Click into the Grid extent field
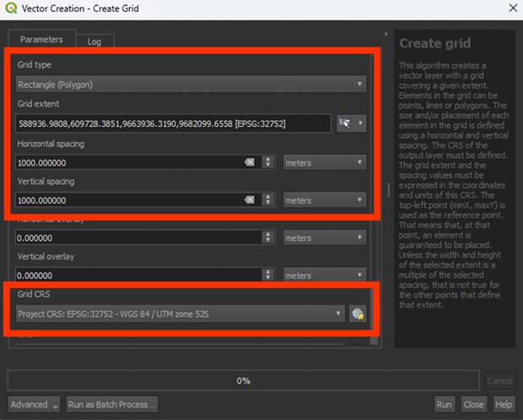 point(173,123)
